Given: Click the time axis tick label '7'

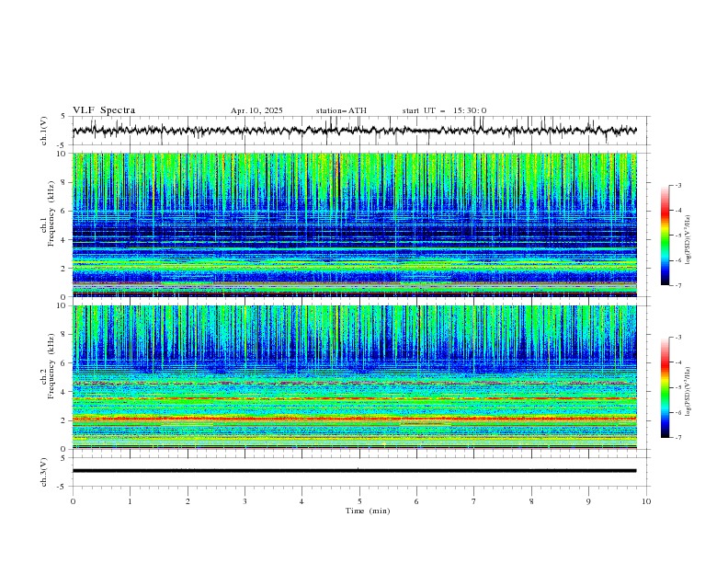Looking at the screenshot, I should (x=474, y=501).
